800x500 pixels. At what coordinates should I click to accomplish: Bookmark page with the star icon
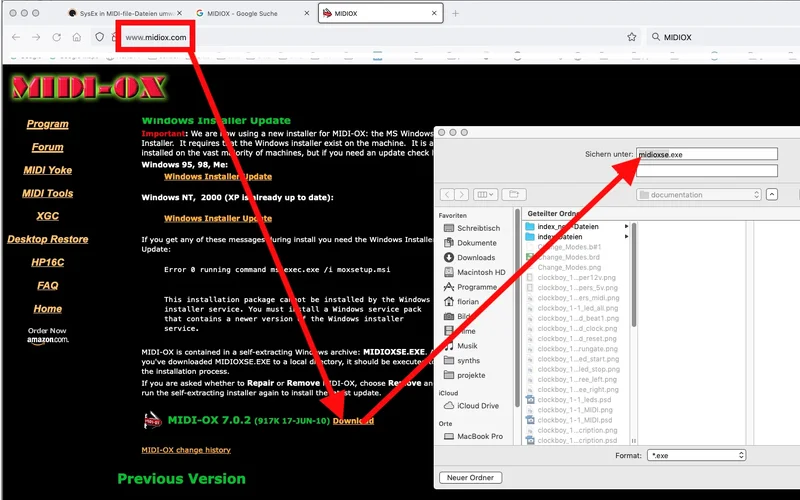coord(632,37)
